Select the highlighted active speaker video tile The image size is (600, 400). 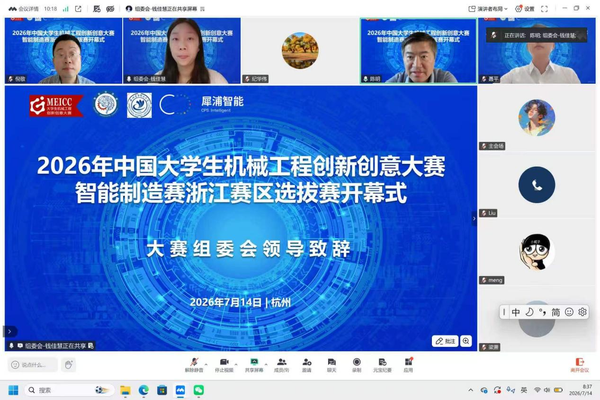[419, 51]
